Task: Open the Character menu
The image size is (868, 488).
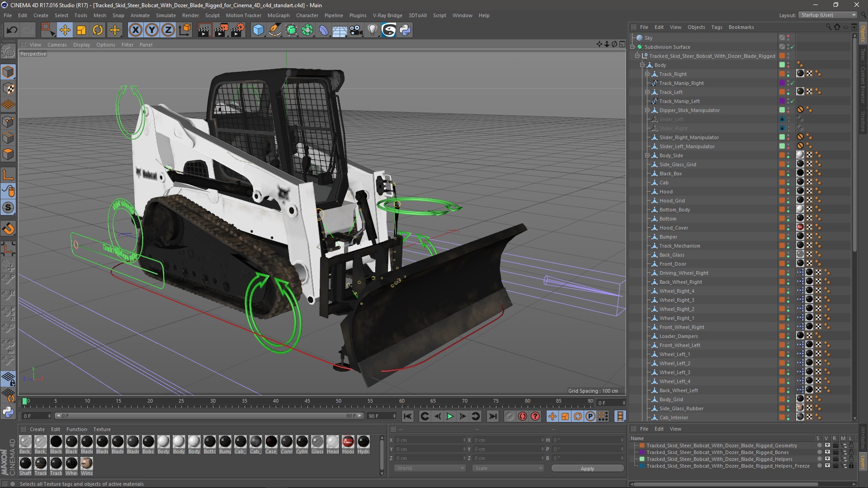Action: pyautogui.click(x=307, y=15)
